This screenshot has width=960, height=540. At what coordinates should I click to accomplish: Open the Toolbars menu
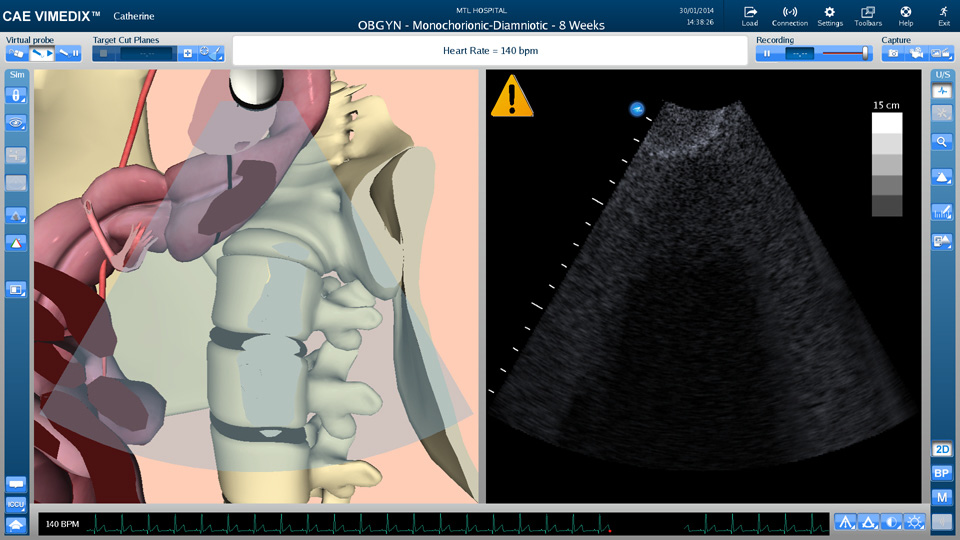868,16
